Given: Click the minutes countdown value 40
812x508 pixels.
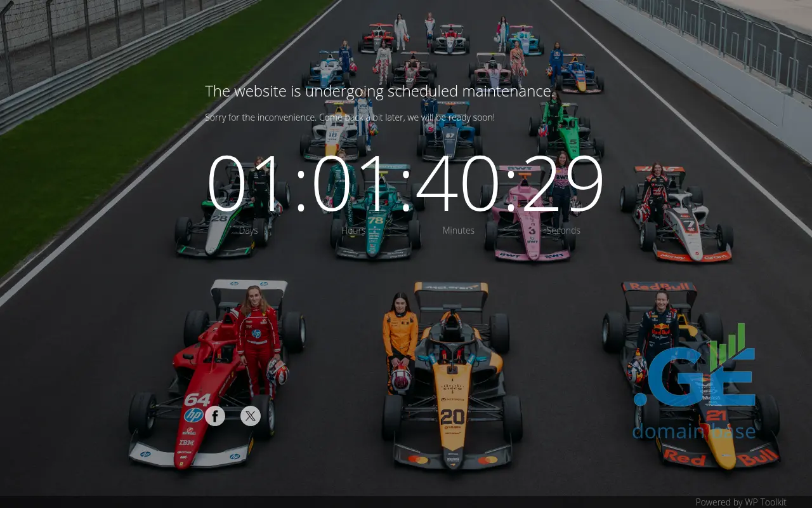Looking at the screenshot, I should click(459, 183).
